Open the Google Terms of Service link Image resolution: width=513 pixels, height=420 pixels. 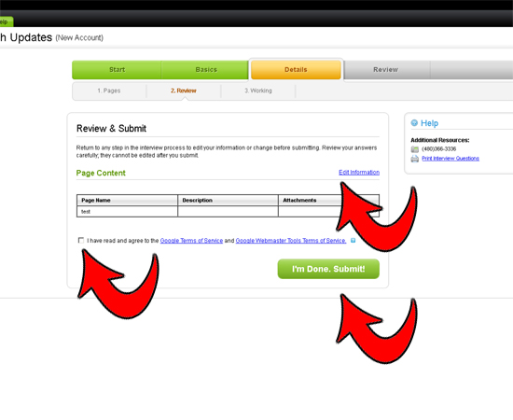[191, 241]
